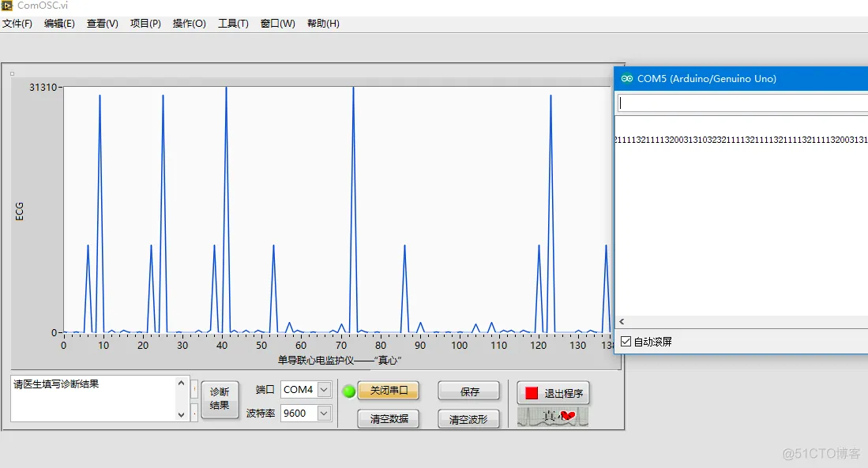Click the serial monitor horizontal scroll left arrow
The height and width of the screenshot is (468, 868).
click(x=622, y=321)
